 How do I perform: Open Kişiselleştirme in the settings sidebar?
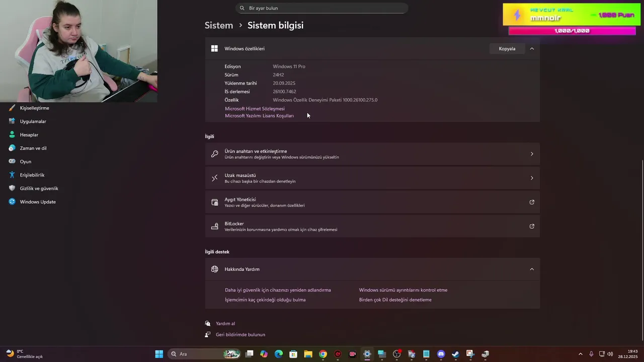click(x=34, y=108)
